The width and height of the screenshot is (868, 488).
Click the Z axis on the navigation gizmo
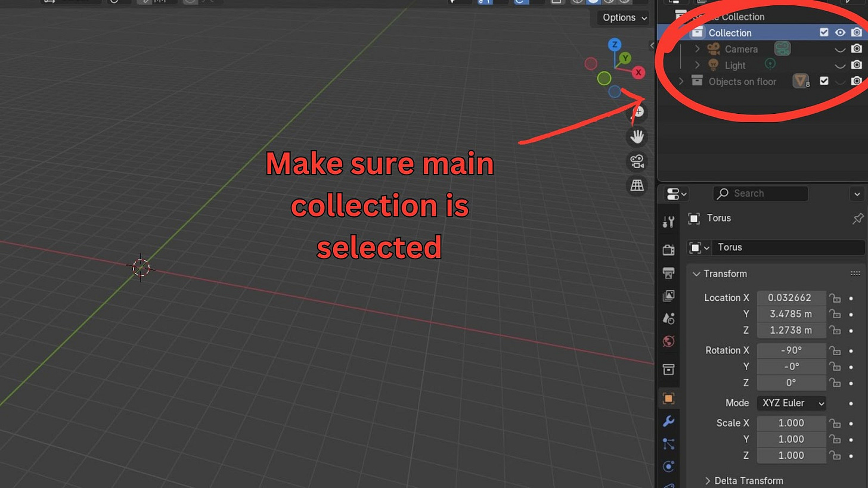click(x=615, y=45)
